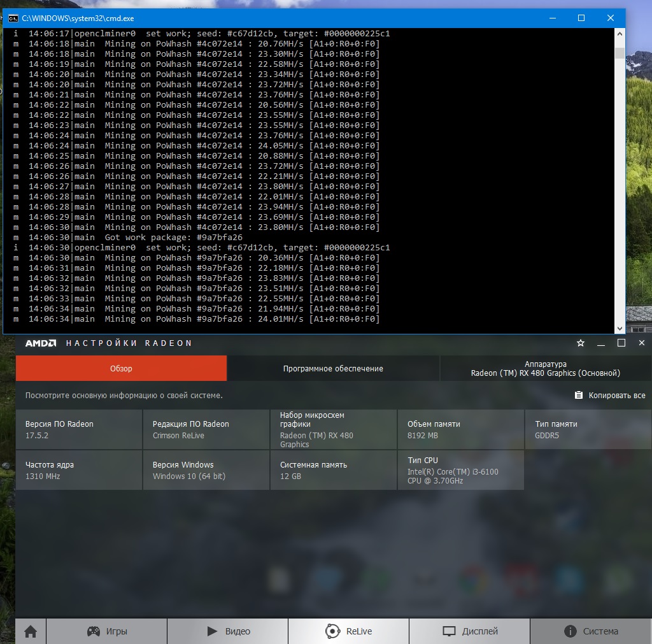This screenshot has width=652, height=644.
Task: Click the gamepad icon in Игры
Action: pos(93,631)
